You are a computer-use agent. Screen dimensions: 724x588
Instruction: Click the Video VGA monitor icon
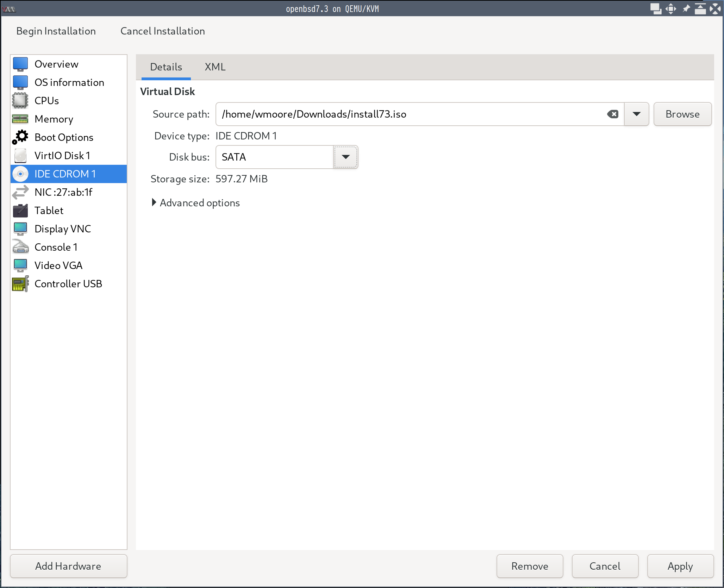tap(20, 265)
